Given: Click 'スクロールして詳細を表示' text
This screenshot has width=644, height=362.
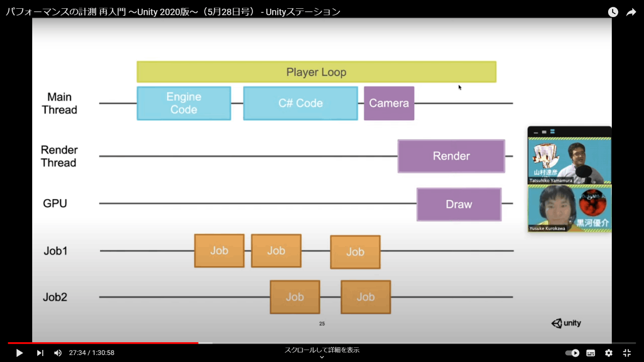Looking at the screenshot, I should coord(322,350).
